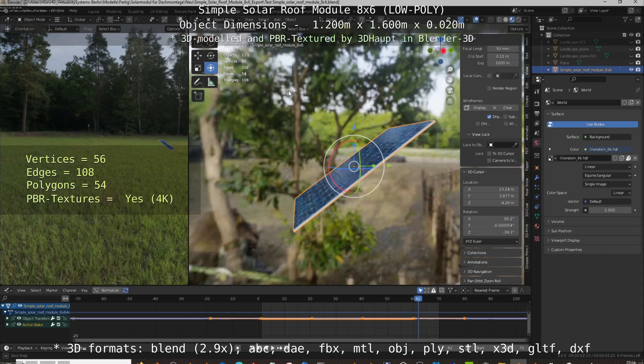
Task: Open the XYZ Euler rotation mode dropdown
Action: pos(491,241)
